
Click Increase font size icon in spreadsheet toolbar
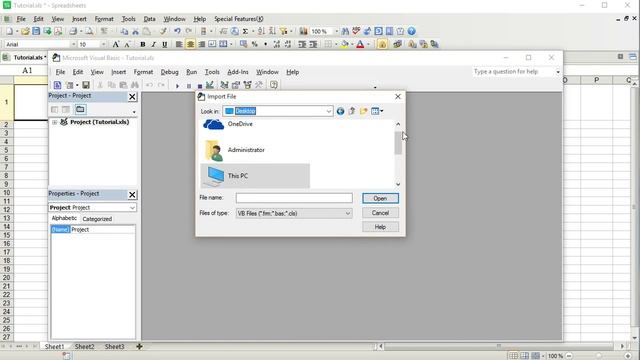point(116,44)
